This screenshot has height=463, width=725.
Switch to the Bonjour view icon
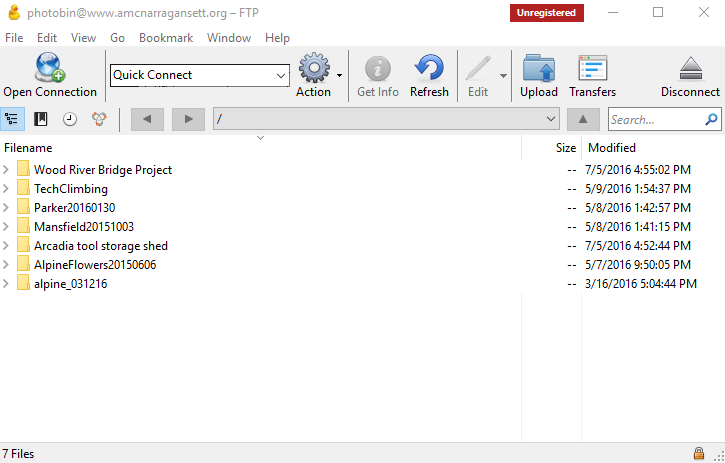coord(98,119)
